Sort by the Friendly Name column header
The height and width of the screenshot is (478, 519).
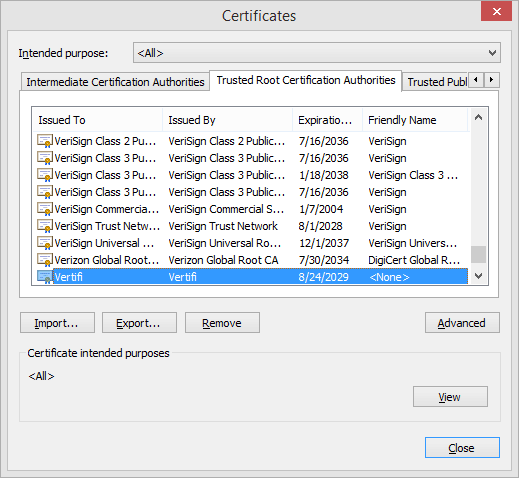(415, 120)
